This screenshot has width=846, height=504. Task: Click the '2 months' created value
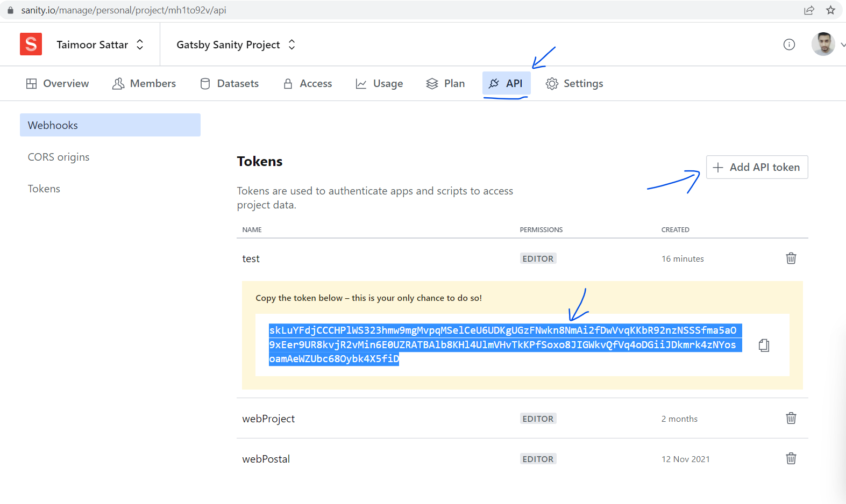679,419
